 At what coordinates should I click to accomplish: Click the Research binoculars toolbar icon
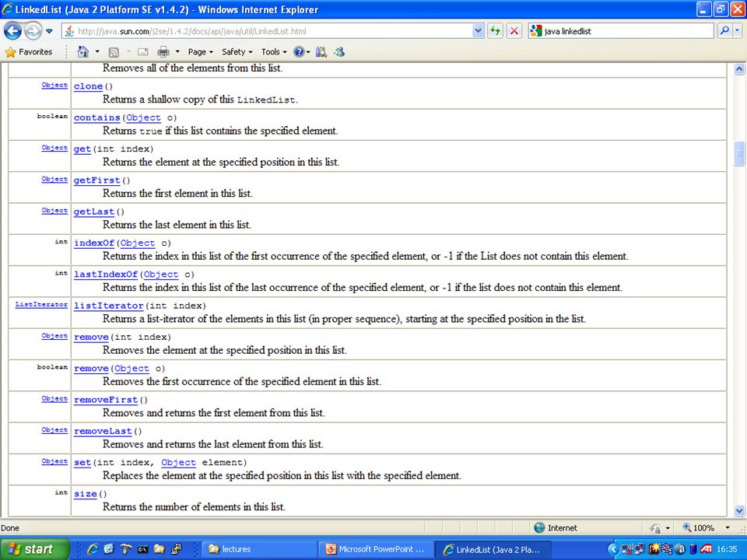click(x=321, y=52)
